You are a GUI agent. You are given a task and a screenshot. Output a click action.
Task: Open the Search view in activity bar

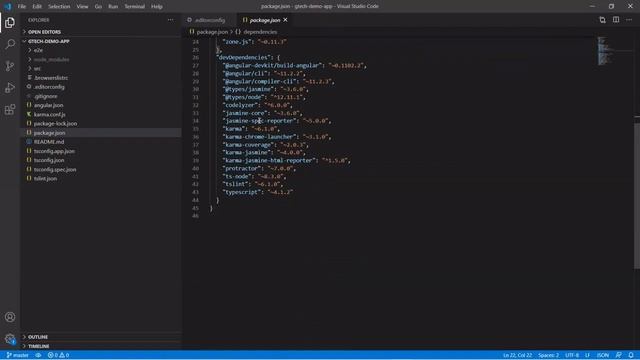click(10, 44)
